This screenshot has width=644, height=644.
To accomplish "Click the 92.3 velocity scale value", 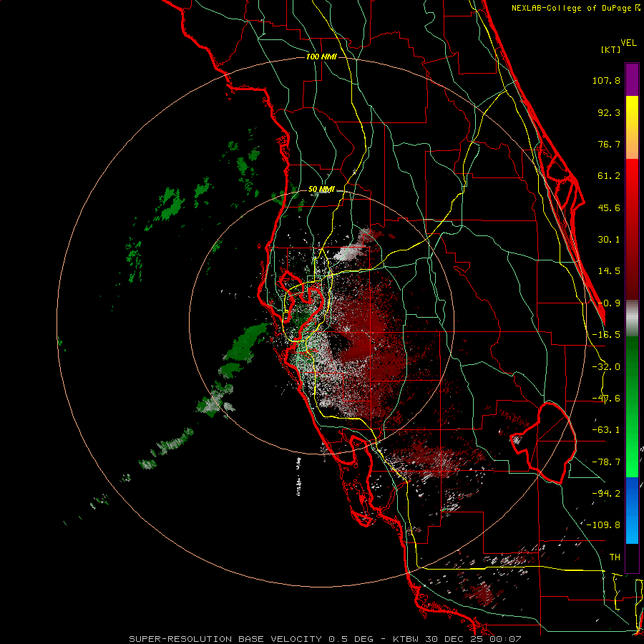I will (x=609, y=112).
